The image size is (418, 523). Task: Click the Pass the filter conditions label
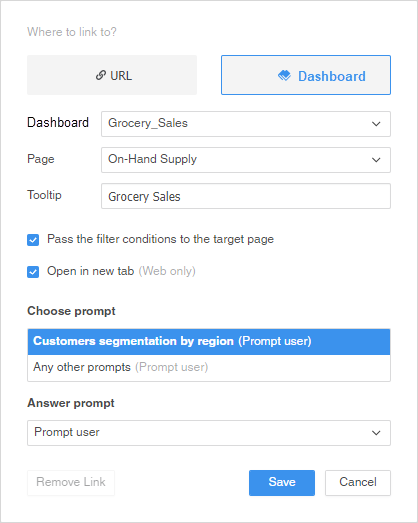click(160, 239)
